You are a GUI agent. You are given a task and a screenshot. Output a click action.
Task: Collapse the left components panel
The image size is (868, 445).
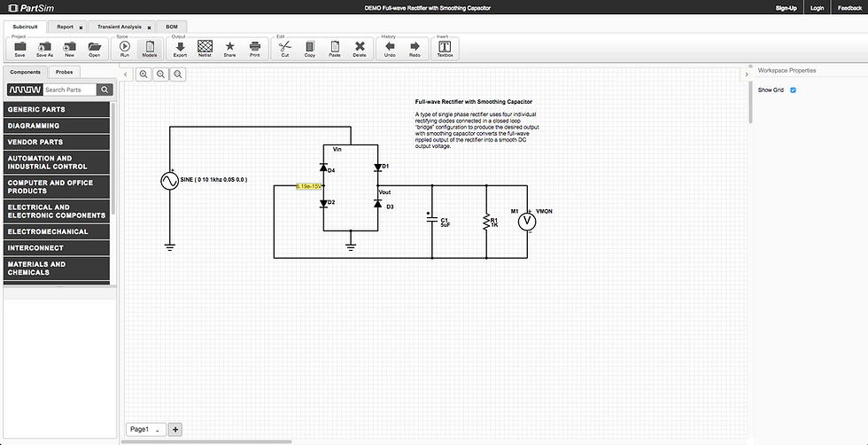[126, 74]
